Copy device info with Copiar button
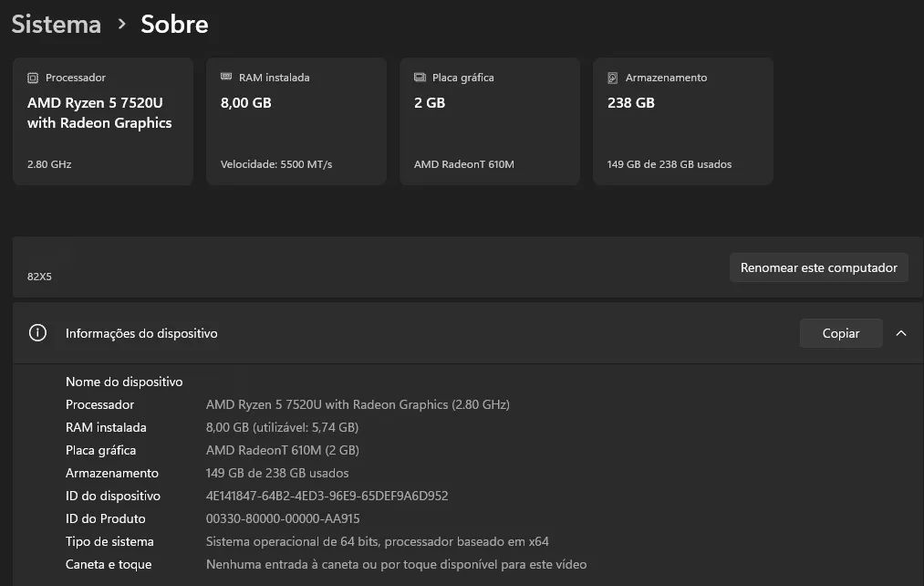Viewport: 924px width, 586px height. 841,333
